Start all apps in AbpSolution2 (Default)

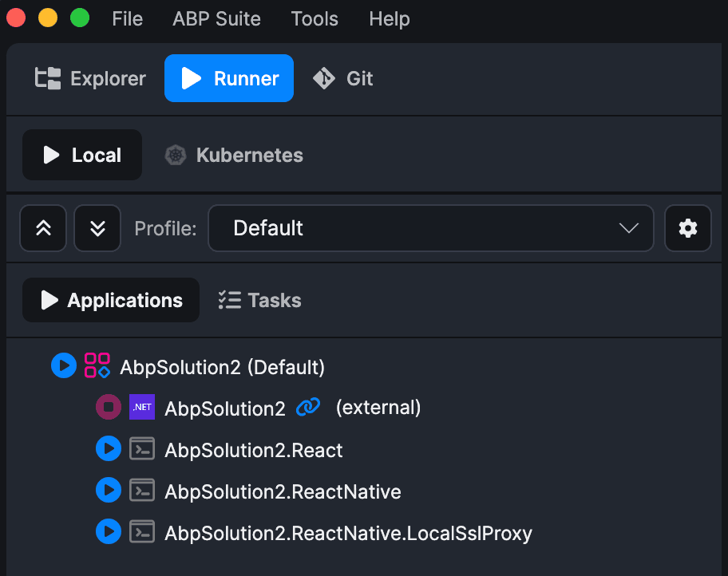tap(64, 365)
